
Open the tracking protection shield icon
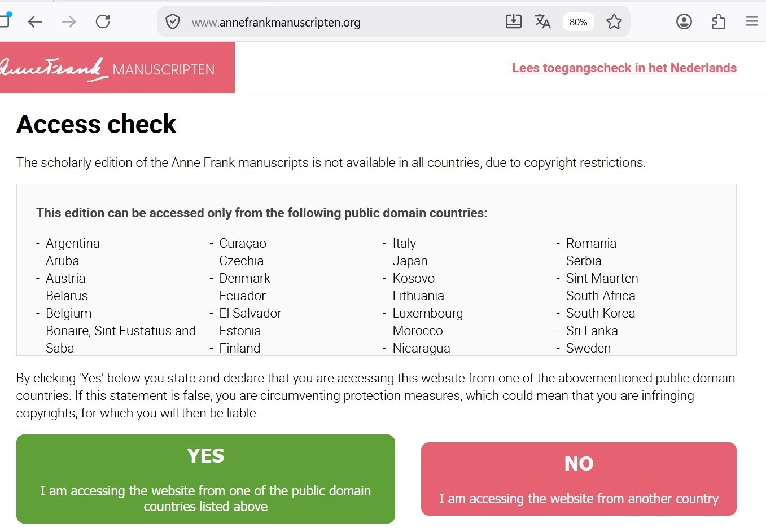point(173,22)
